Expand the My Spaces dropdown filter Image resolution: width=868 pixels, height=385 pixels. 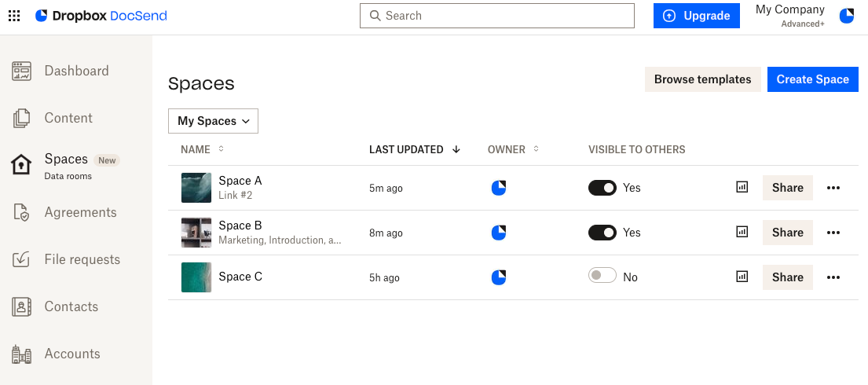[x=213, y=121]
